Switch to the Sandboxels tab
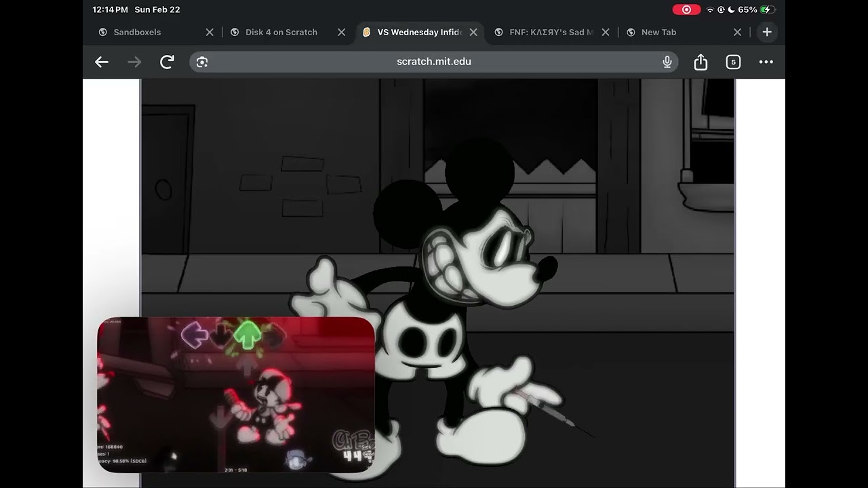868x488 pixels. click(x=137, y=32)
